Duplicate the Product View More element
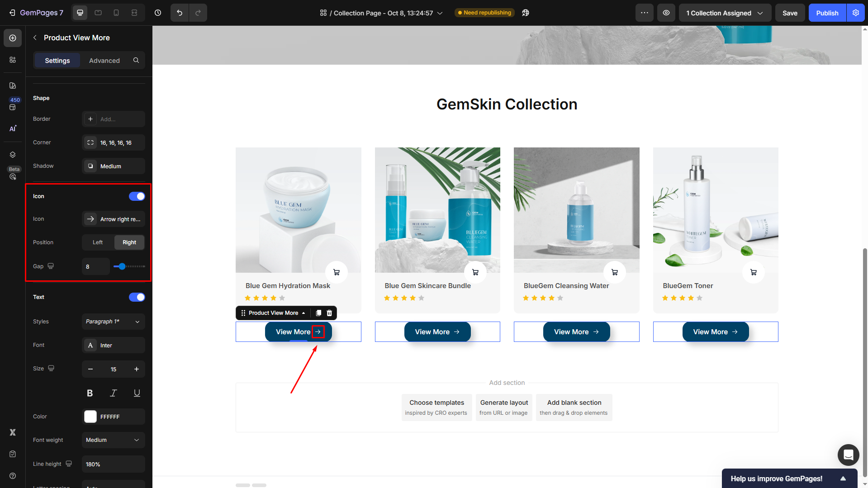 (x=318, y=313)
